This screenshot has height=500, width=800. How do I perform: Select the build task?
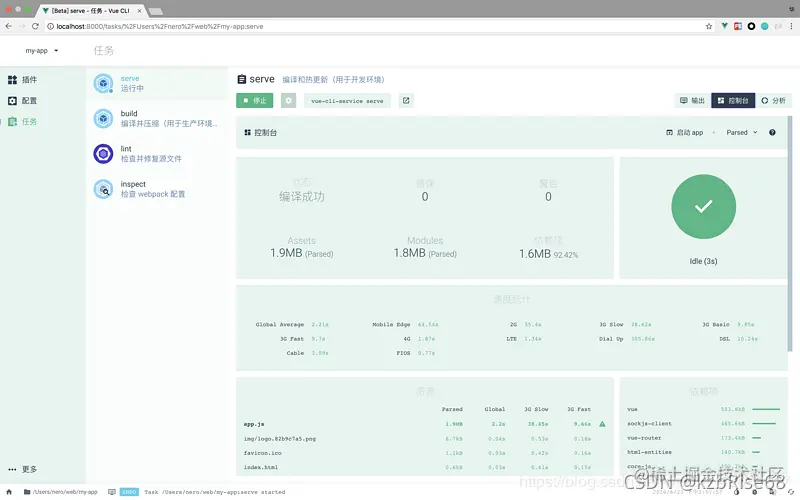tap(158, 118)
